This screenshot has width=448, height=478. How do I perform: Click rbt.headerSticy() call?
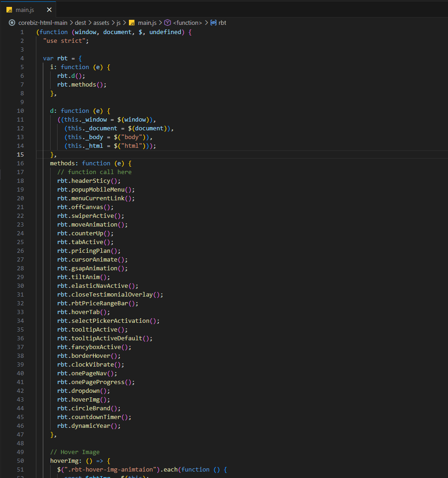tap(89, 181)
